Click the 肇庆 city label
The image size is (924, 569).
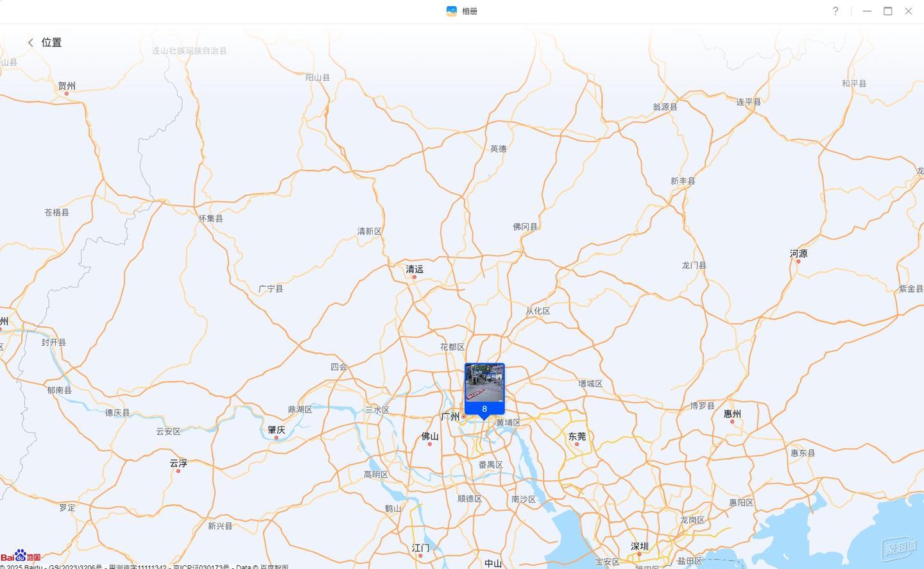[277, 430]
